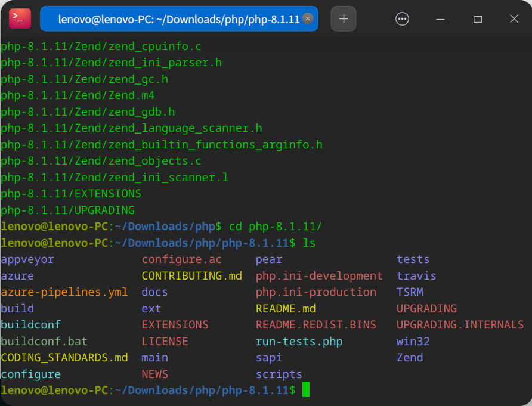Minimize the terminal window
The image size is (532, 406).
coord(440,19)
